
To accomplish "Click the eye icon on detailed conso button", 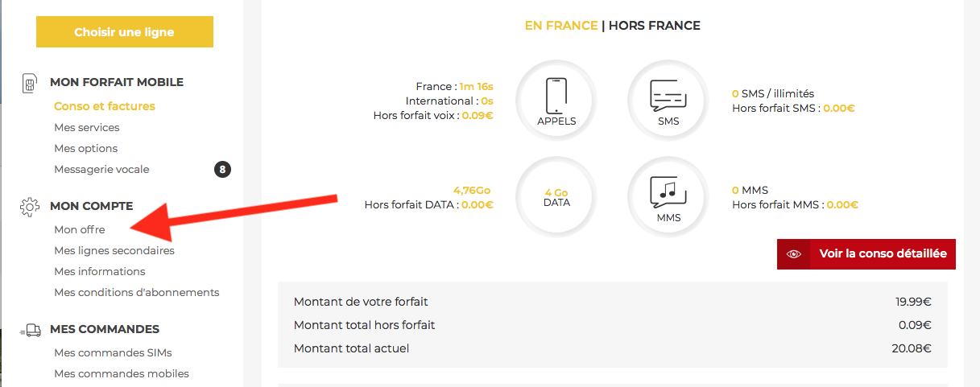I will tap(795, 254).
